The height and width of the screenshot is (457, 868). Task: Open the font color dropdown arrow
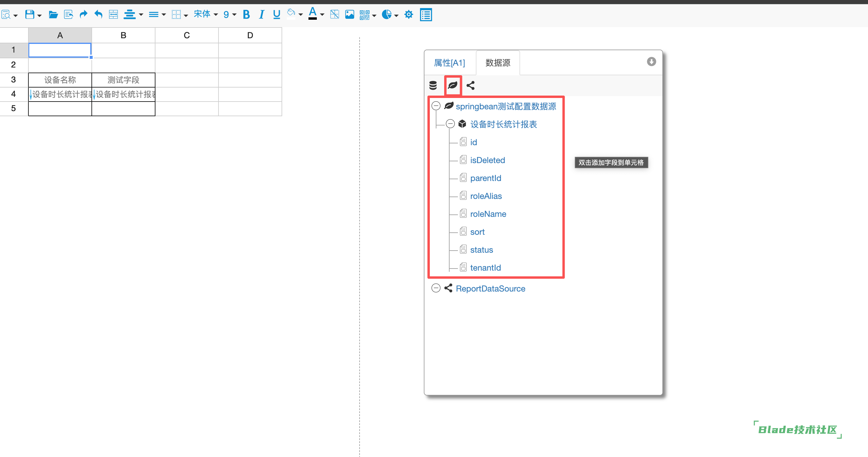tap(322, 15)
